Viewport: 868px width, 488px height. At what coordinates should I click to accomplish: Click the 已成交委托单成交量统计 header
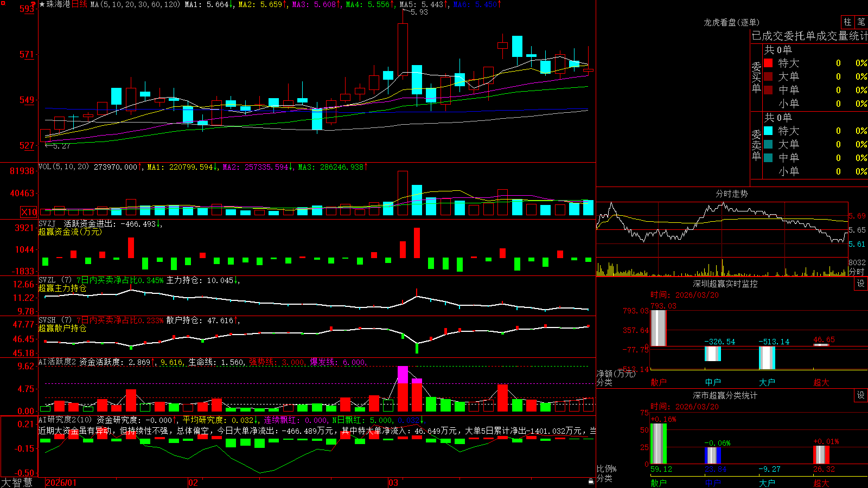tap(809, 36)
